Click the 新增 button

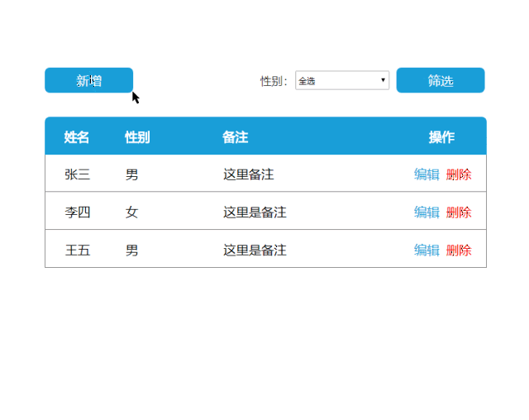[88, 80]
